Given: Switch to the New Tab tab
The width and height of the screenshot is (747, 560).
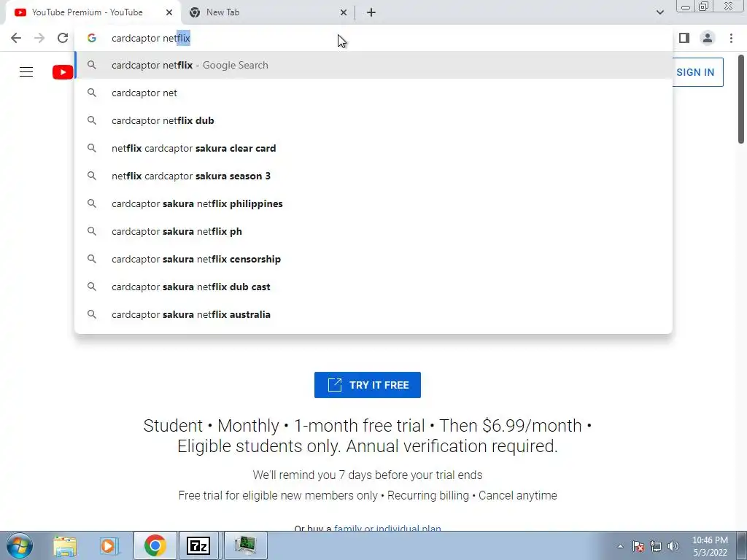Looking at the screenshot, I should [268, 13].
